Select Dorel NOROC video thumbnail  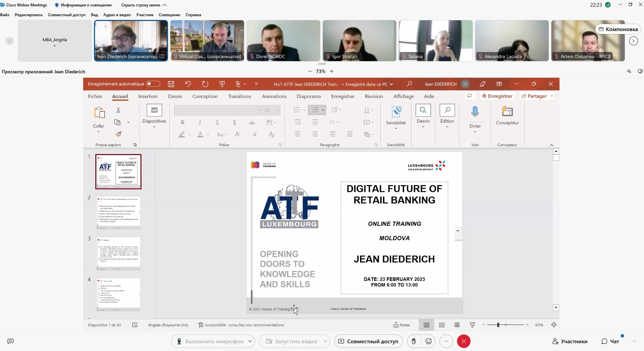tap(283, 41)
